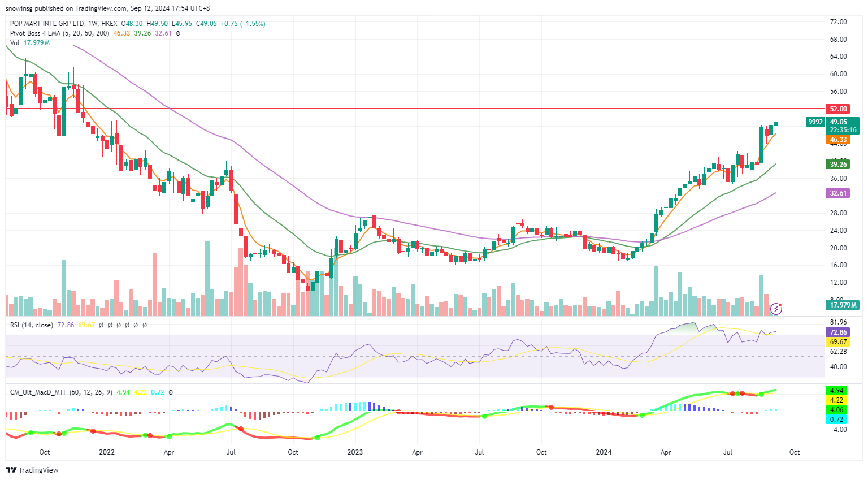This screenshot has height=480, width=868.
Task: Click the TradingView logo at bottom left
Action: (32, 470)
